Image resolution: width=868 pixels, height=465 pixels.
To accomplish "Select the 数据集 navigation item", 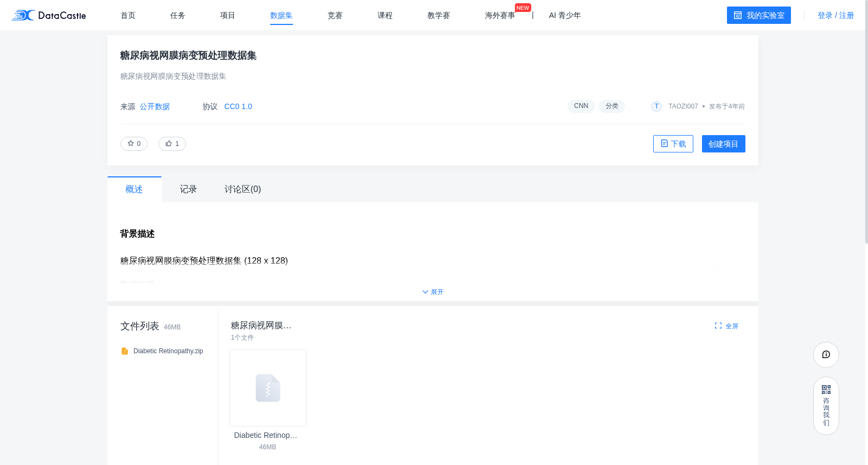I will click(282, 15).
